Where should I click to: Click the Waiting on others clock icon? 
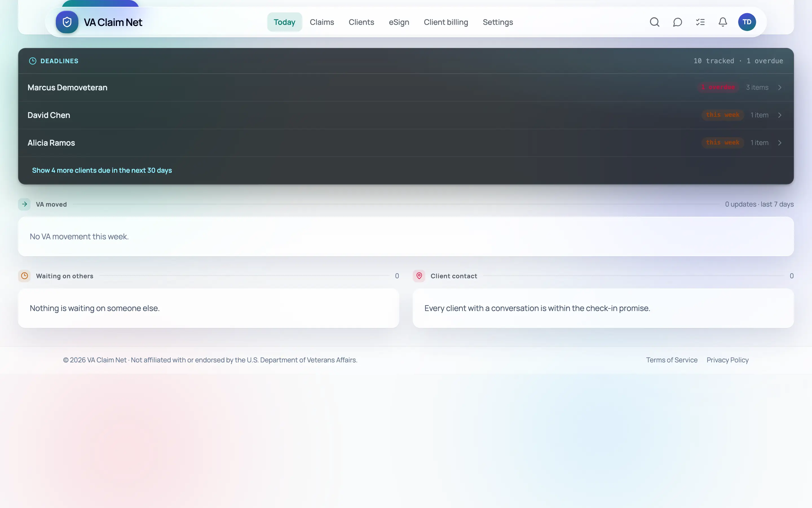pos(25,276)
